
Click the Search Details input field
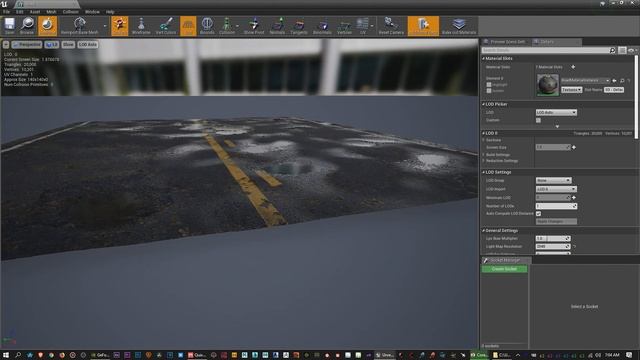coord(545,50)
